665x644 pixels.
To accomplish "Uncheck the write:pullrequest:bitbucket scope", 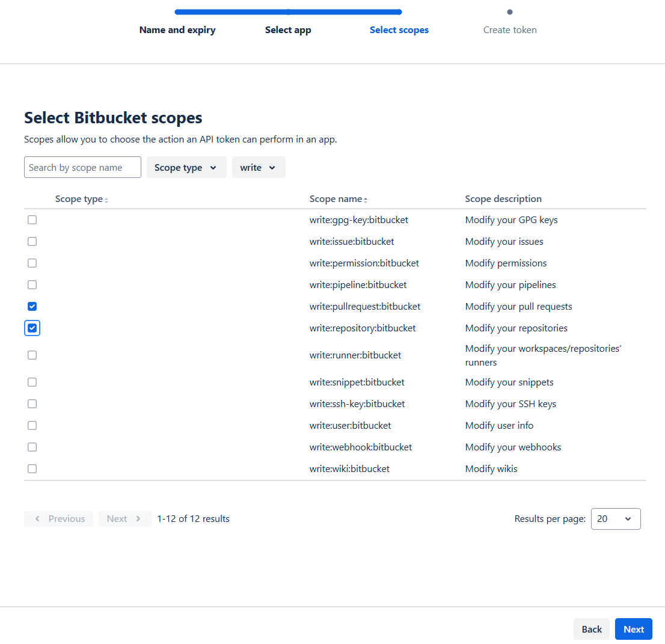I will click(x=32, y=307).
